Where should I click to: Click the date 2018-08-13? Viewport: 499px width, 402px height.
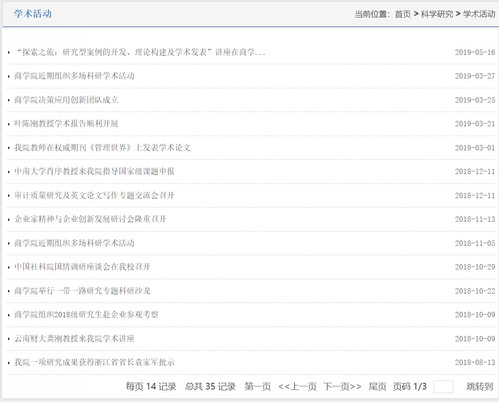(475, 362)
